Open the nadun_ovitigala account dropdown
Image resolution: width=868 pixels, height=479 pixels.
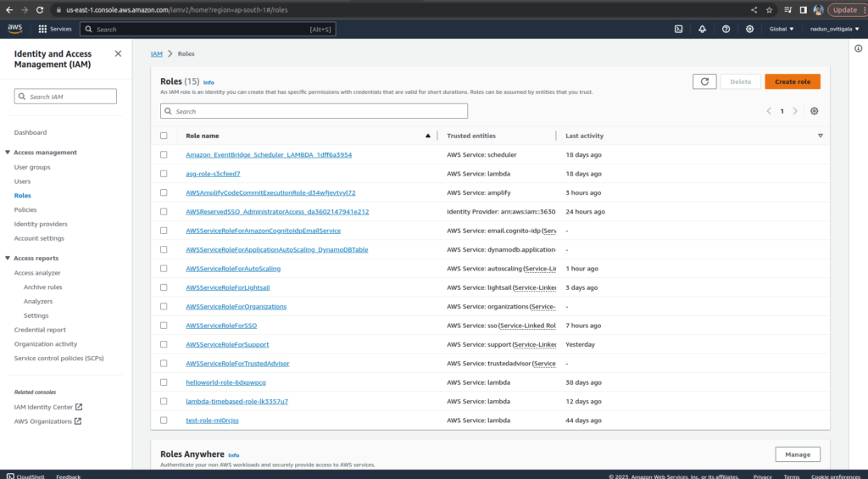835,29
